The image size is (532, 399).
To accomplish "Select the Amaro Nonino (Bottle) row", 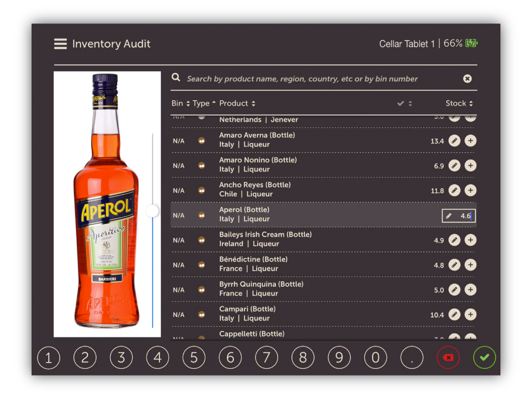I will (324, 166).
